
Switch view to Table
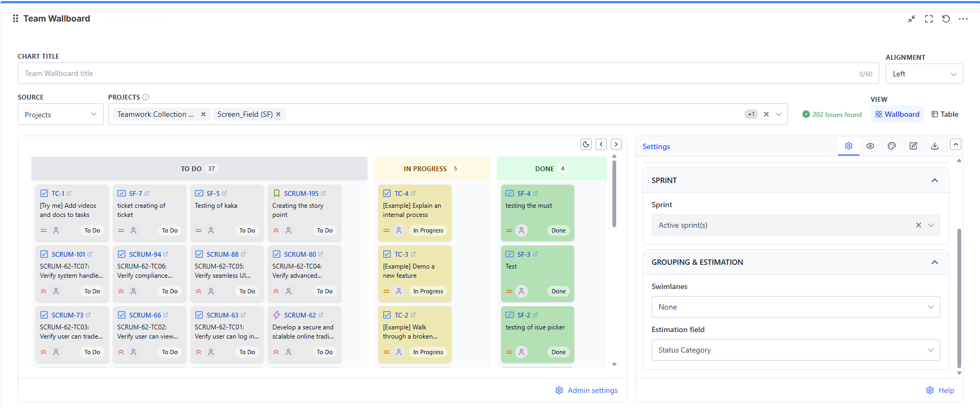[x=945, y=114]
